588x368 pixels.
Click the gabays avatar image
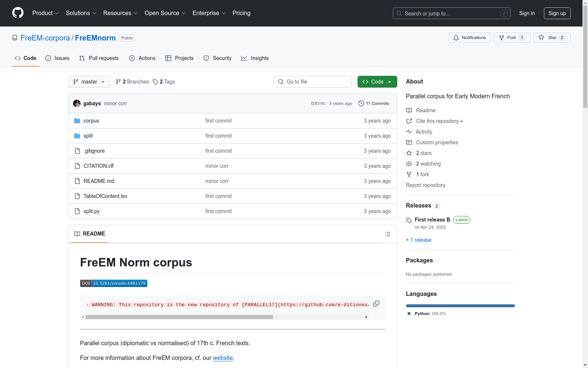tap(77, 103)
